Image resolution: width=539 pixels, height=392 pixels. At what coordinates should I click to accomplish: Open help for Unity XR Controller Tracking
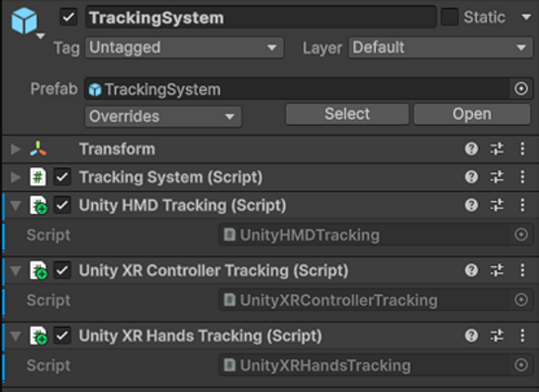tap(471, 271)
